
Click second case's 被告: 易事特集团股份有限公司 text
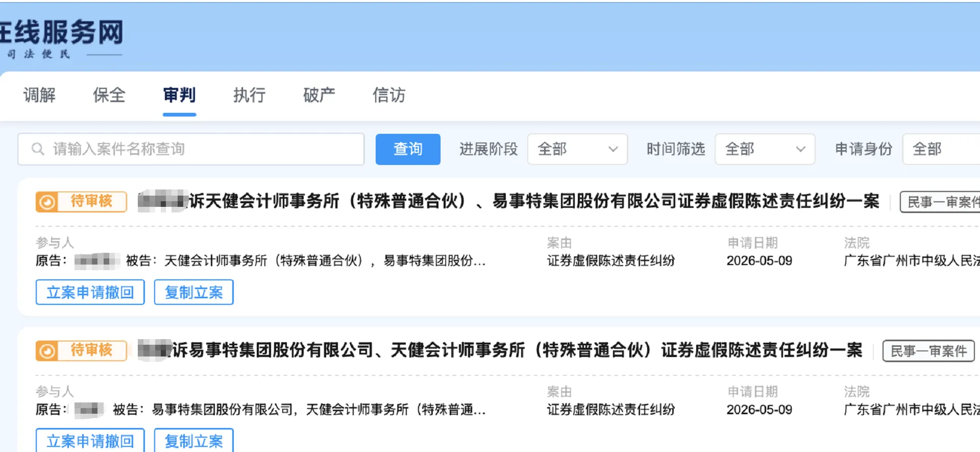pos(299,410)
